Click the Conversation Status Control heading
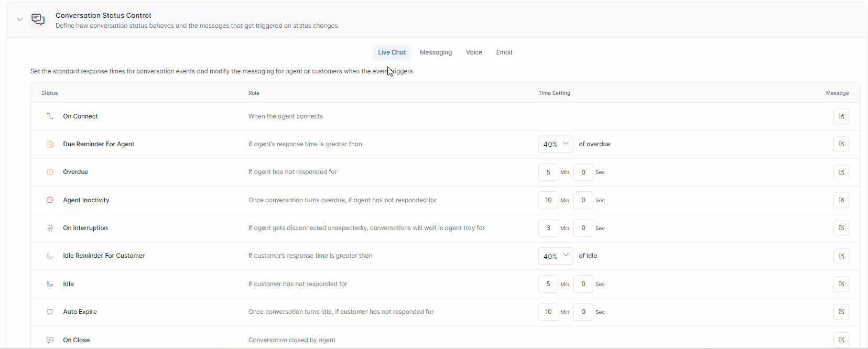The image size is (868, 349). (103, 16)
